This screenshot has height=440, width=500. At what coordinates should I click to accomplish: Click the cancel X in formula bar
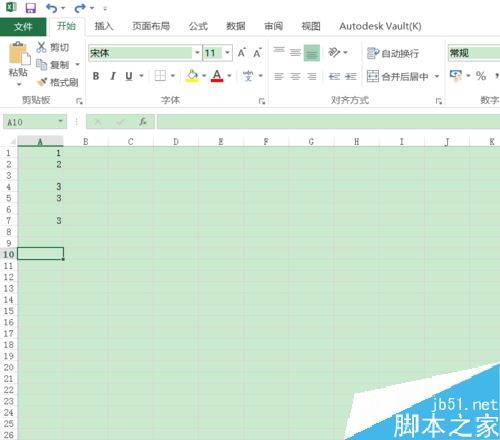click(98, 122)
